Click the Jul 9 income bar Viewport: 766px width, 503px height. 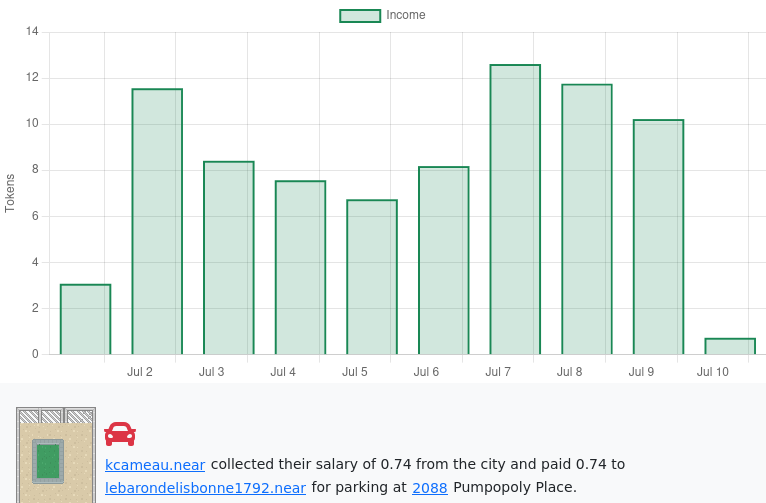tap(659, 237)
